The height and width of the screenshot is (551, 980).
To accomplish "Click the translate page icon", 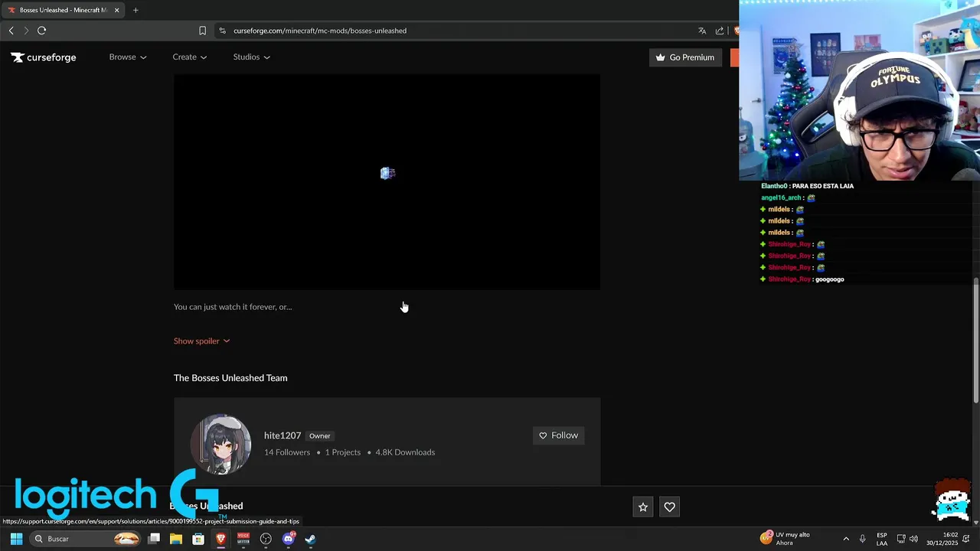I will click(x=702, y=31).
